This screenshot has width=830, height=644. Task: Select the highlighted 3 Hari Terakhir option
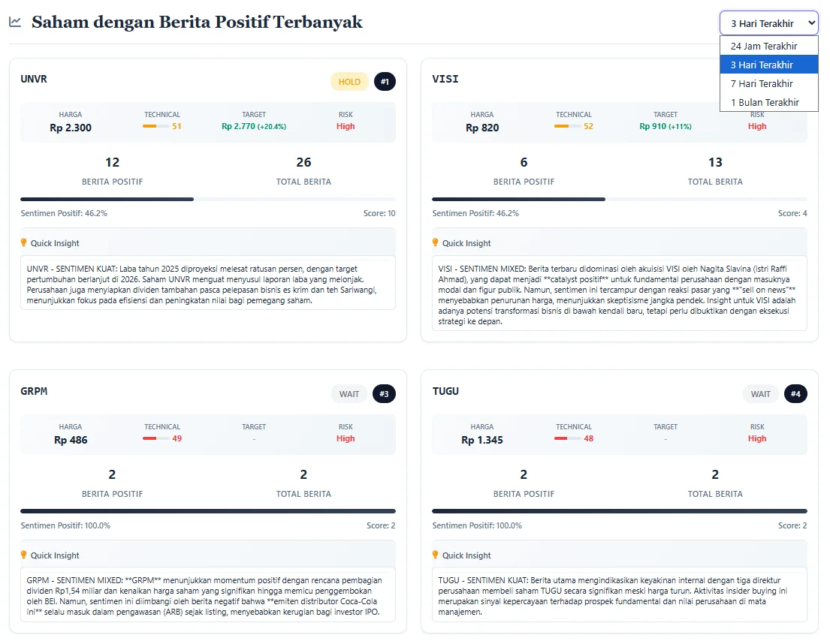762,65
